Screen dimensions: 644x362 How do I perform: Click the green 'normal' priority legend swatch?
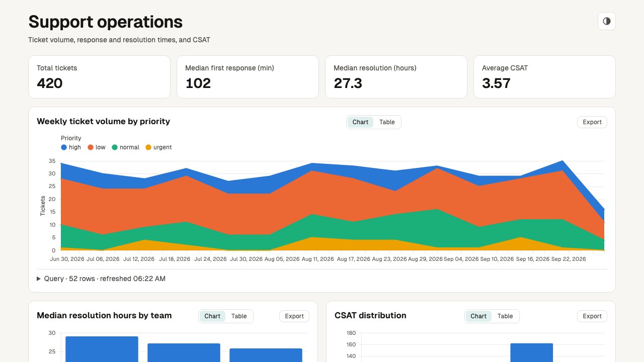tap(115, 147)
